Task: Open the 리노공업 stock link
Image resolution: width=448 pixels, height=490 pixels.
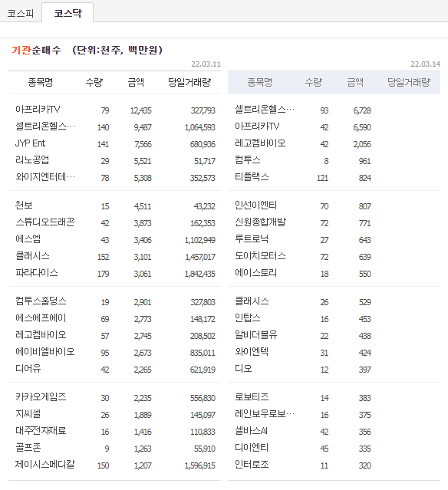Action: [x=32, y=160]
